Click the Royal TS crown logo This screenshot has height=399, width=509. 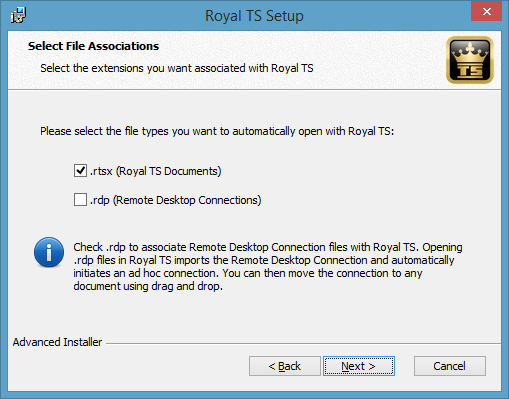[470, 60]
